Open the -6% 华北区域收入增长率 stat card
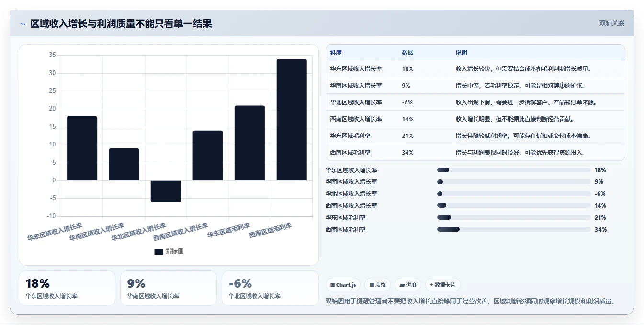644x325 pixels. [x=270, y=288]
